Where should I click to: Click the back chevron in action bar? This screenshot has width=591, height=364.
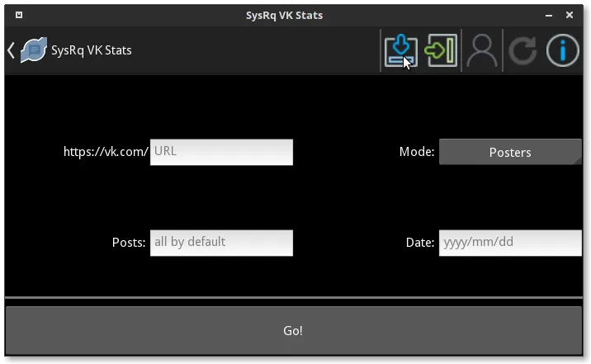tap(11, 50)
